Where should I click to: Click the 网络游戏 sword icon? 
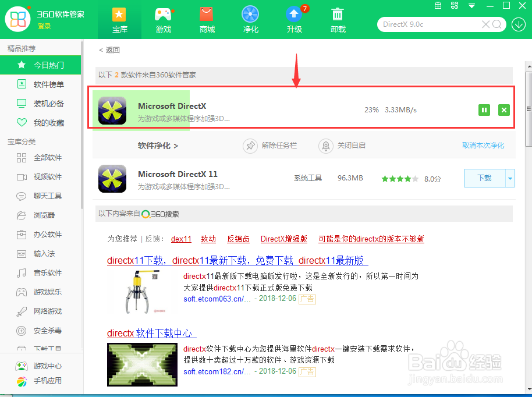[x=22, y=311]
